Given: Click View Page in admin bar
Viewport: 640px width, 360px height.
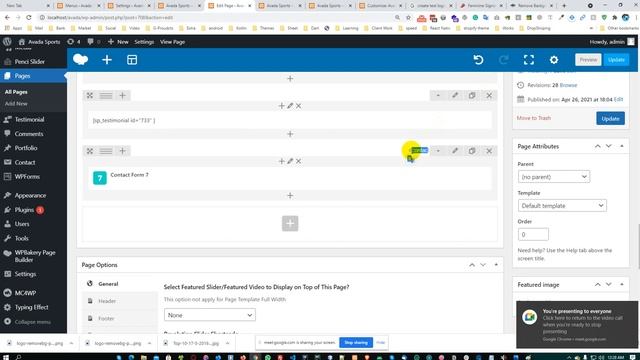Looking at the screenshot, I should pos(172,42).
